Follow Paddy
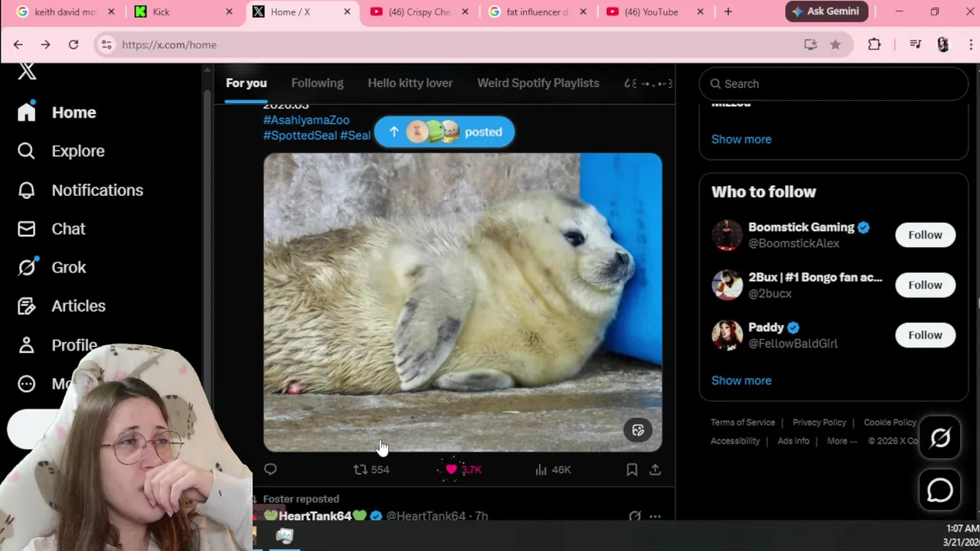The height and width of the screenshot is (551, 980). tap(925, 334)
